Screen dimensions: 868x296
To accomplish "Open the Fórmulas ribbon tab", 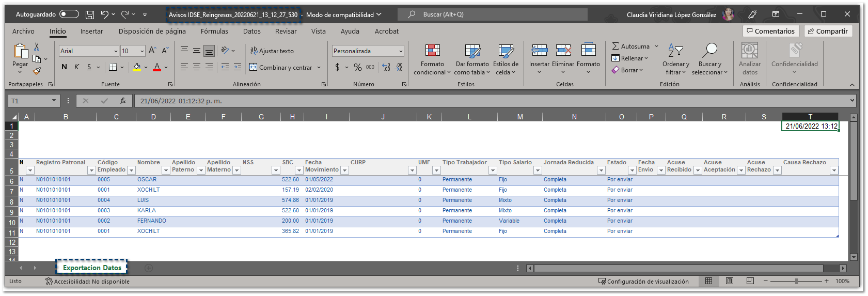I will coord(214,32).
